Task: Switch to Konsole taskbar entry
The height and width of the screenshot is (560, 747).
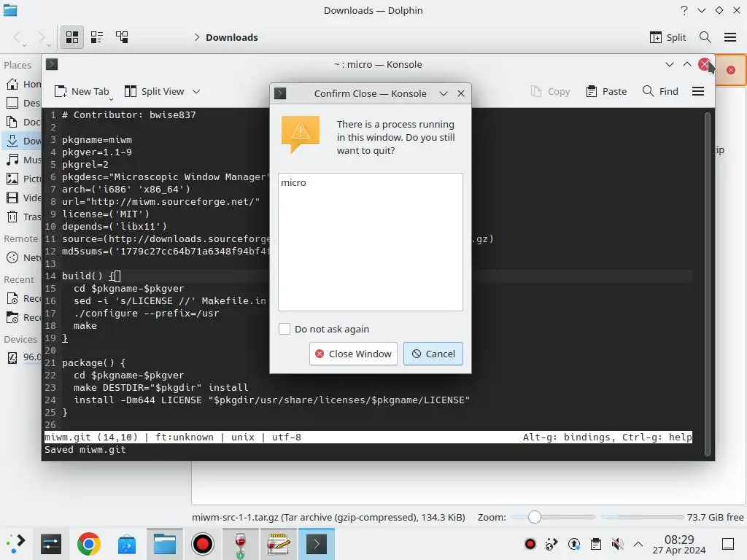Action: coord(317,544)
